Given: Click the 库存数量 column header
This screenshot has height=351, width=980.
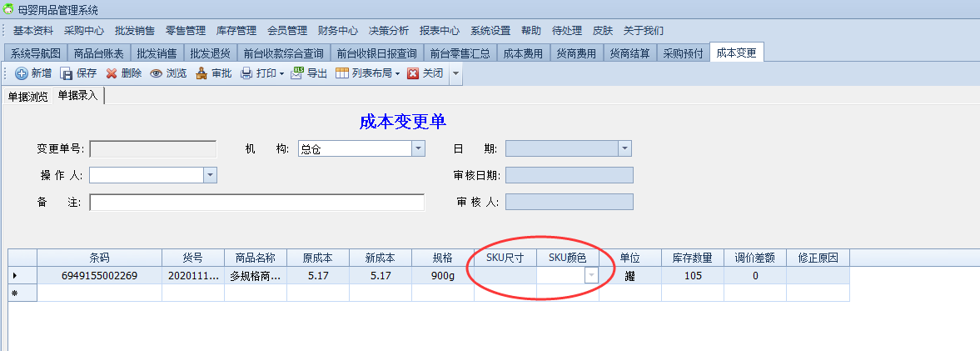Looking at the screenshot, I should click(693, 258).
